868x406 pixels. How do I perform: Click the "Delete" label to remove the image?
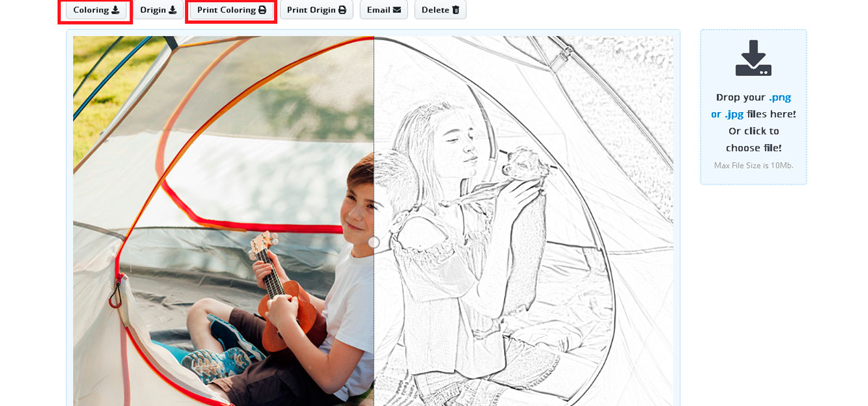pyautogui.click(x=435, y=10)
